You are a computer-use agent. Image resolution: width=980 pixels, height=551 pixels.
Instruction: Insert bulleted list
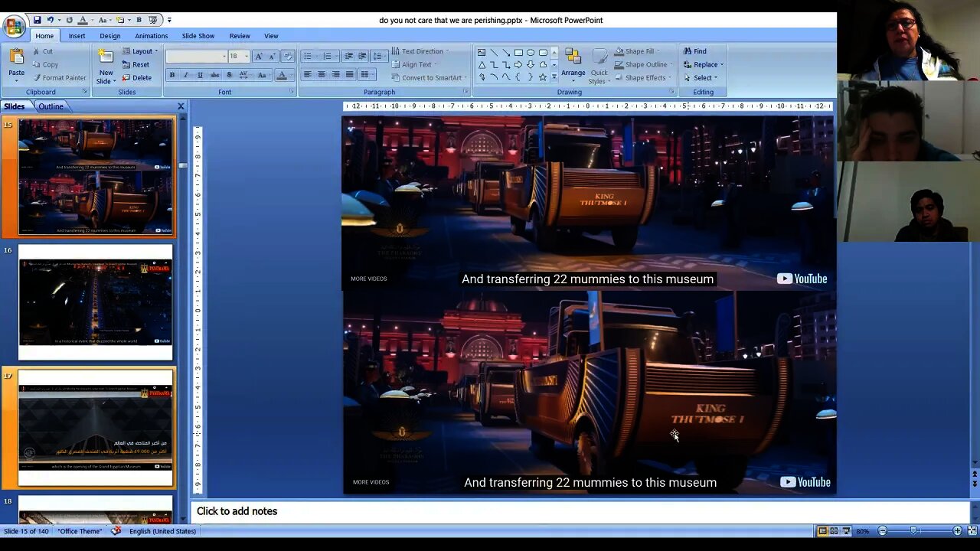click(309, 57)
